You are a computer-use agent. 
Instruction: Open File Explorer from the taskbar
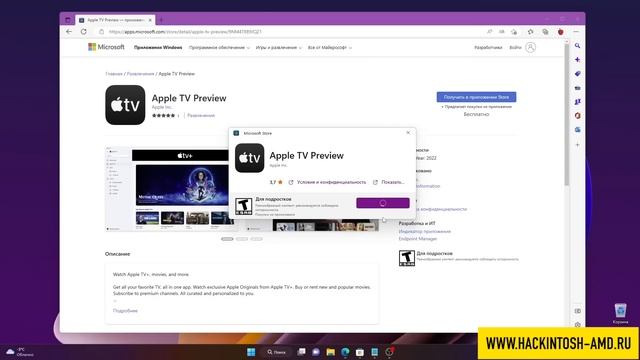pyautogui.click(x=331, y=352)
